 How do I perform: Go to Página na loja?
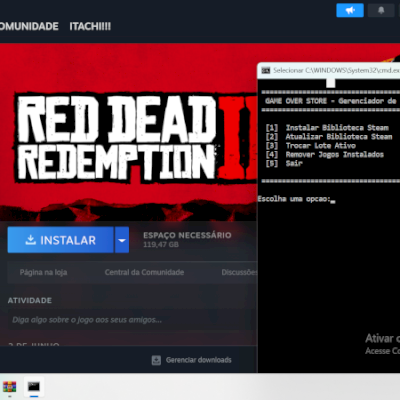(43, 272)
